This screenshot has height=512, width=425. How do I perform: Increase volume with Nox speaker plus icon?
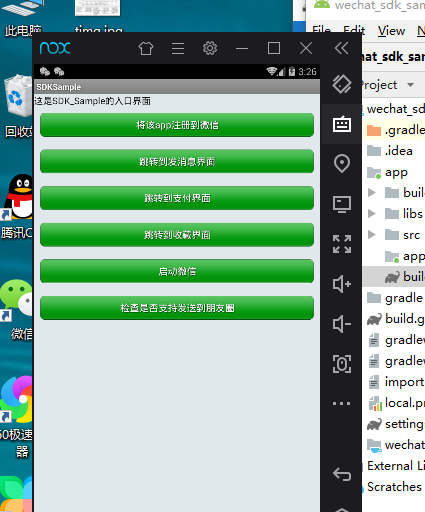point(342,284)
